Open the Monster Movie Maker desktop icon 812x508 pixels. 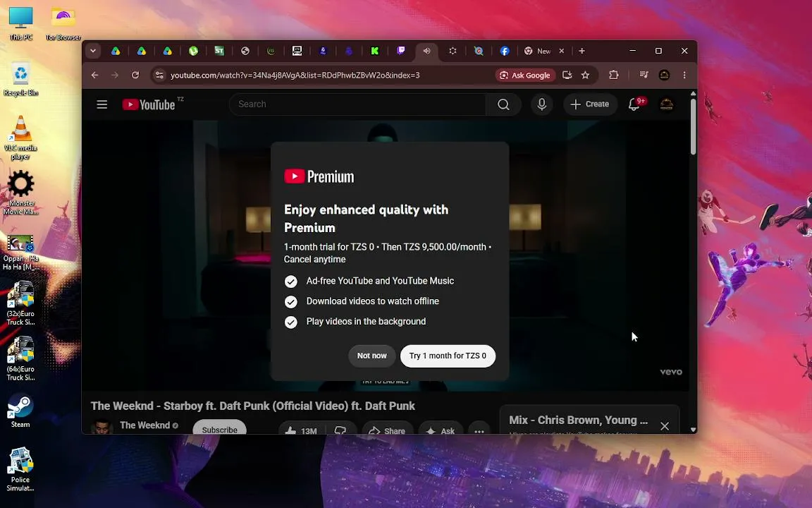20,193
